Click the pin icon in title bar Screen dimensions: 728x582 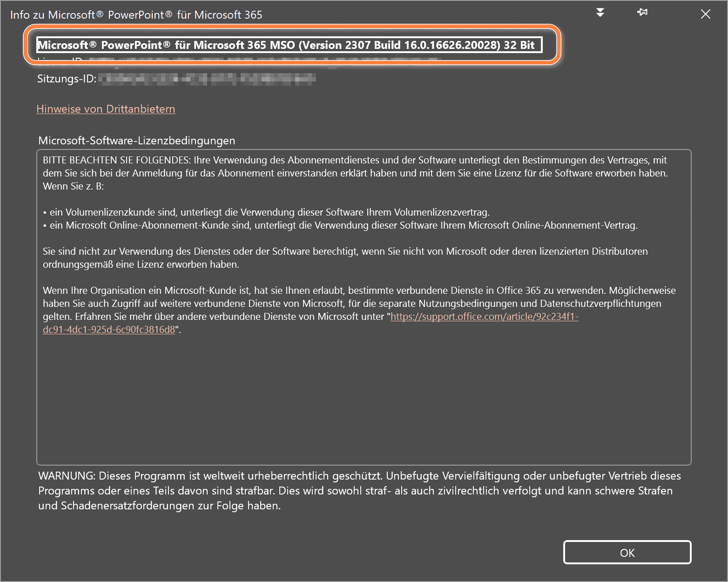tap(642, 13)
